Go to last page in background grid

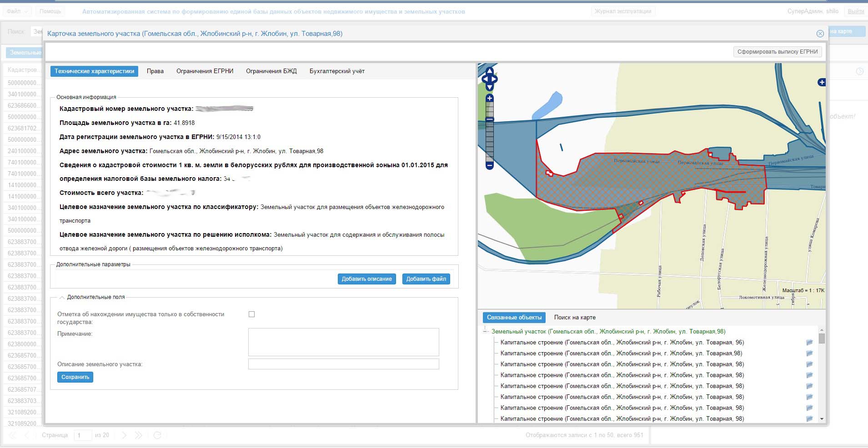[x=138, y=435]
